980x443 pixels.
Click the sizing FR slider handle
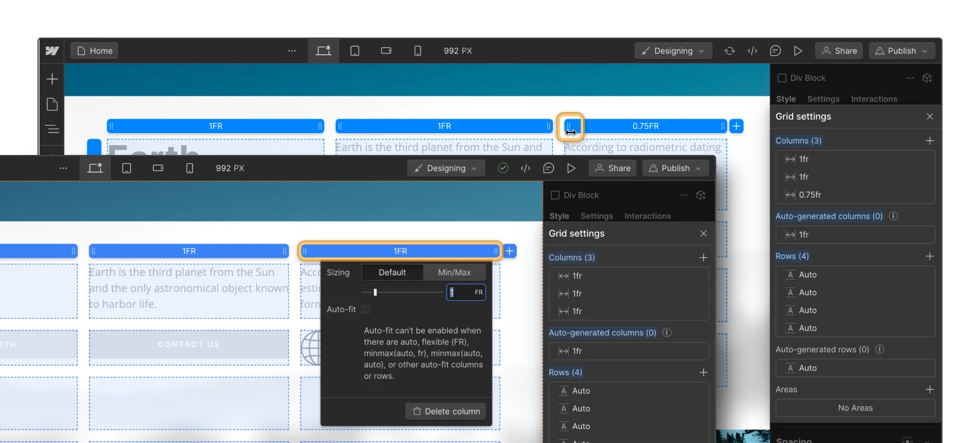tap(375, 292)
